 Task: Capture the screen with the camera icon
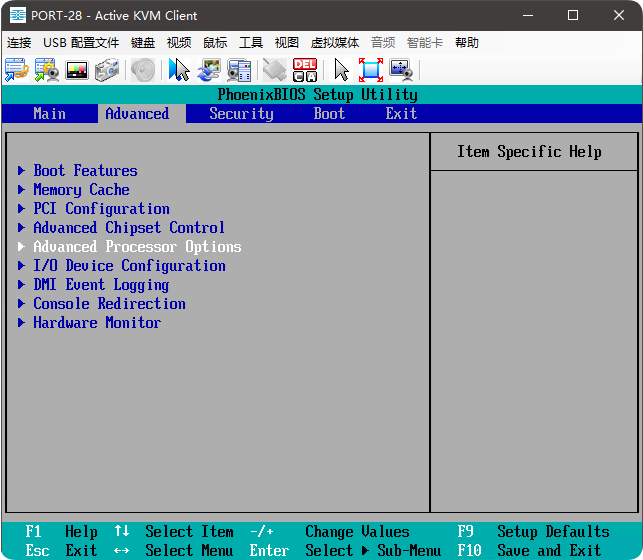click(x=107, y=70)
